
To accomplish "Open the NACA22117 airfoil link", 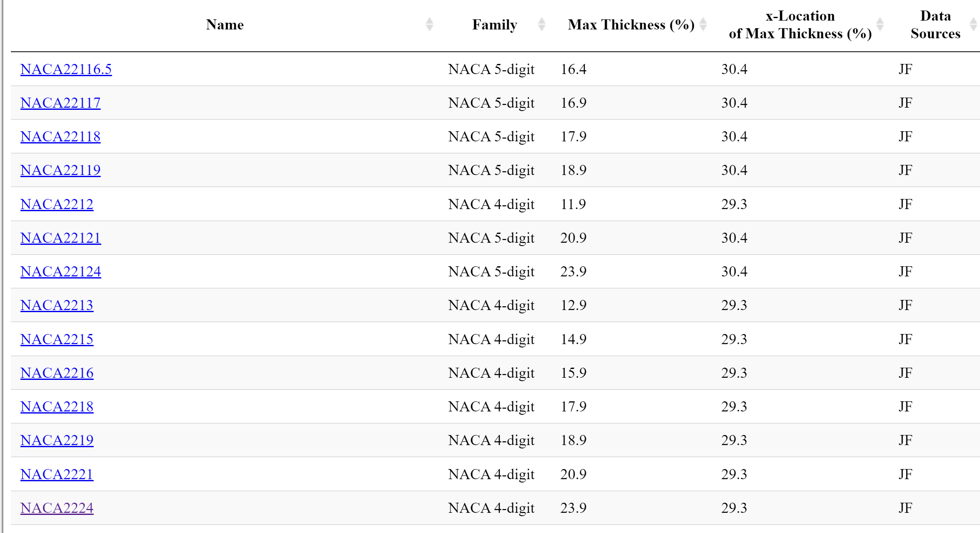I will (x=61, y=103).
